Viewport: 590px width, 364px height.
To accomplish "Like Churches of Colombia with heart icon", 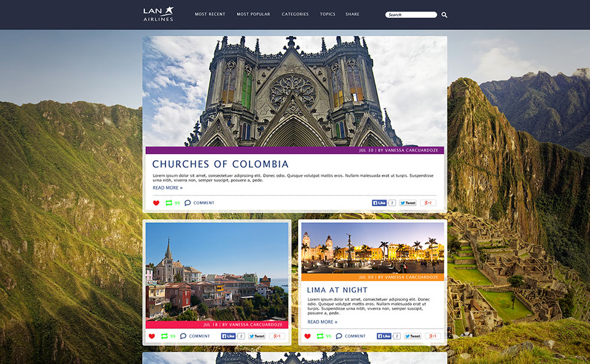I will [156, 203].
